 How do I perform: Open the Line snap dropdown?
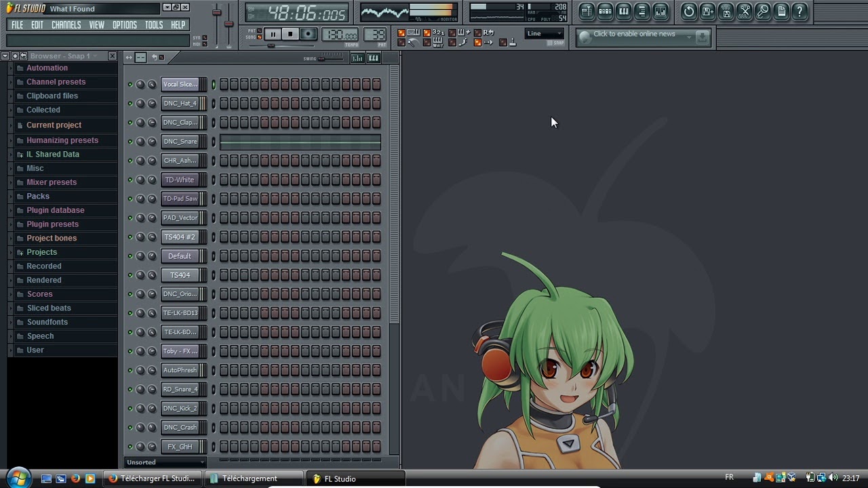[x=545, y=33]
